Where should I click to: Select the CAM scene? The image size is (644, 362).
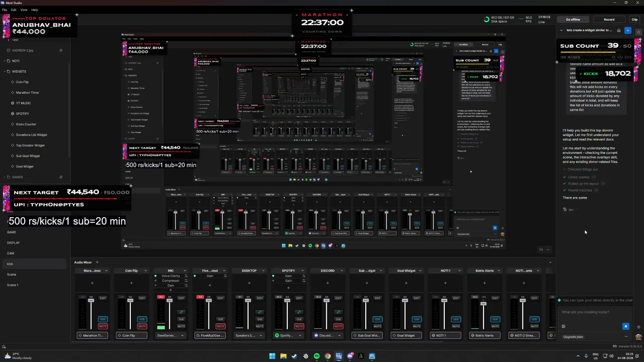click(11, 253)
